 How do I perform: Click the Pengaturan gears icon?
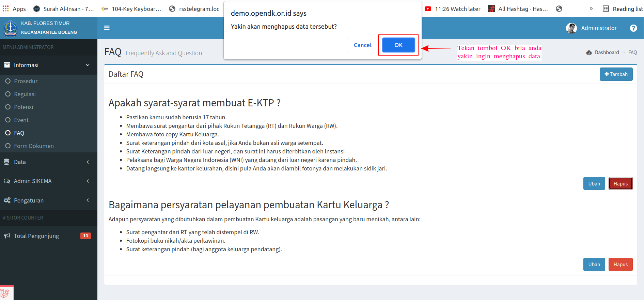tap(7, 200)
